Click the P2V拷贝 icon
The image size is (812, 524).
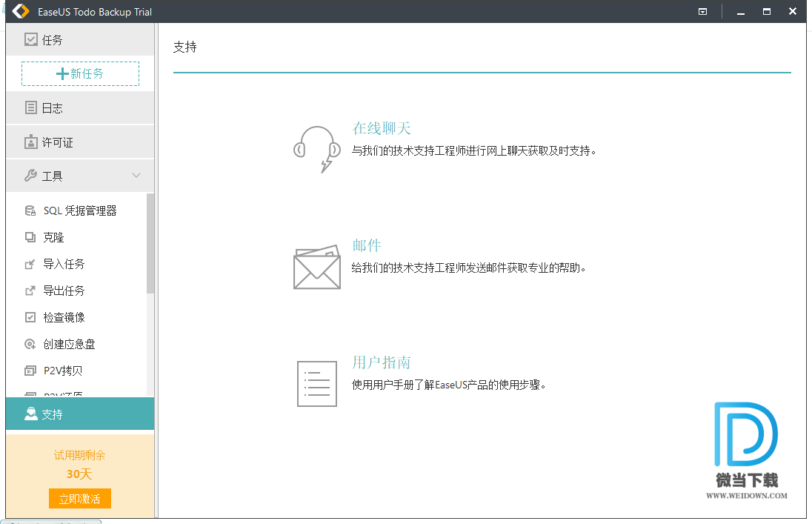tap(30, 371)
